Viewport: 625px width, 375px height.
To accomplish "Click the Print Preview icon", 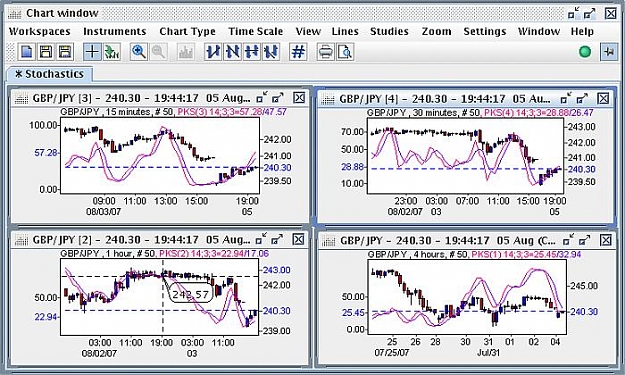I will 345,52.
